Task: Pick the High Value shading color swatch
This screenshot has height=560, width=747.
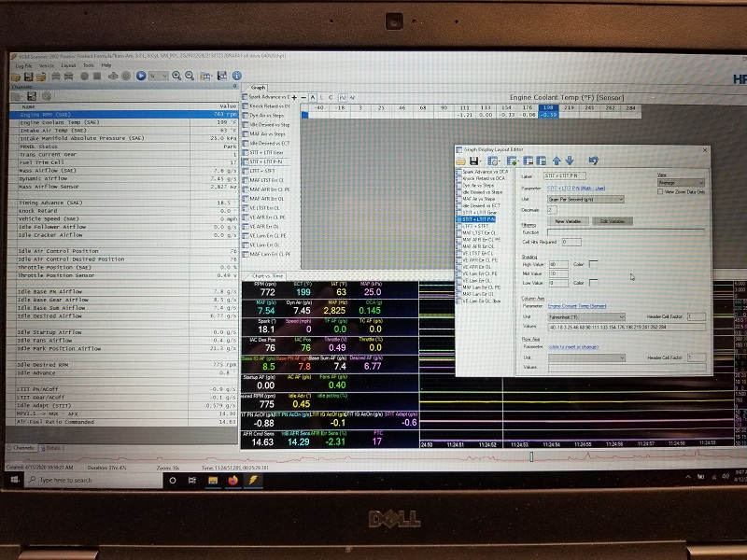Action: point(594,263)
